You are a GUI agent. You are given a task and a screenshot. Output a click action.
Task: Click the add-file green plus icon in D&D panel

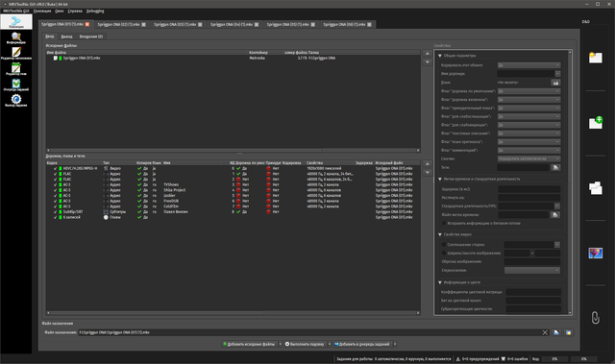click(x=596, y=123)
